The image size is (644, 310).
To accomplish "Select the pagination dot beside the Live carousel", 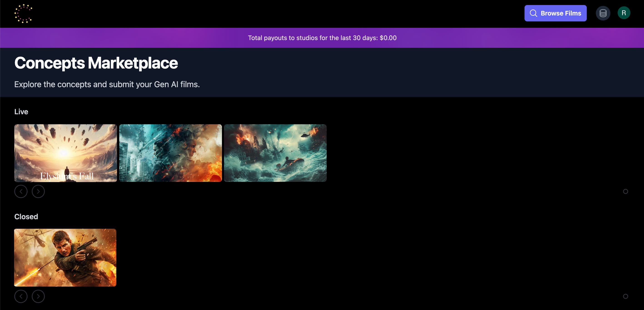I will click(x=626, y=191).
